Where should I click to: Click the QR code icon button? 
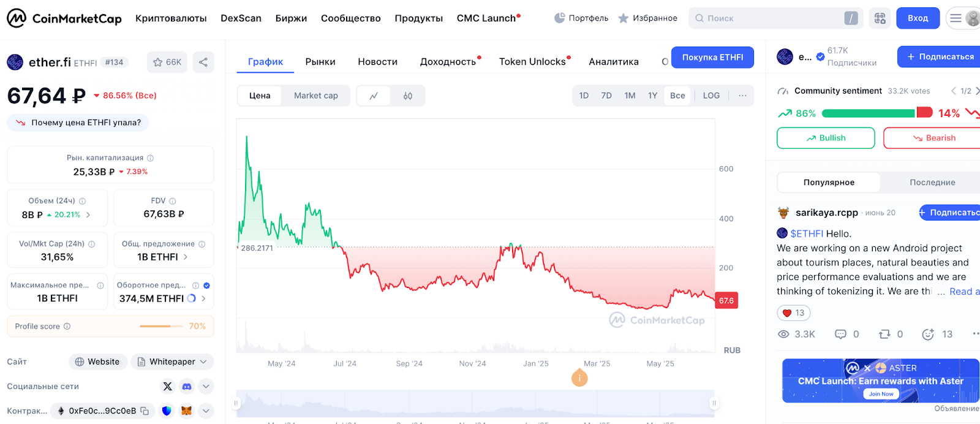click(880, 18)
